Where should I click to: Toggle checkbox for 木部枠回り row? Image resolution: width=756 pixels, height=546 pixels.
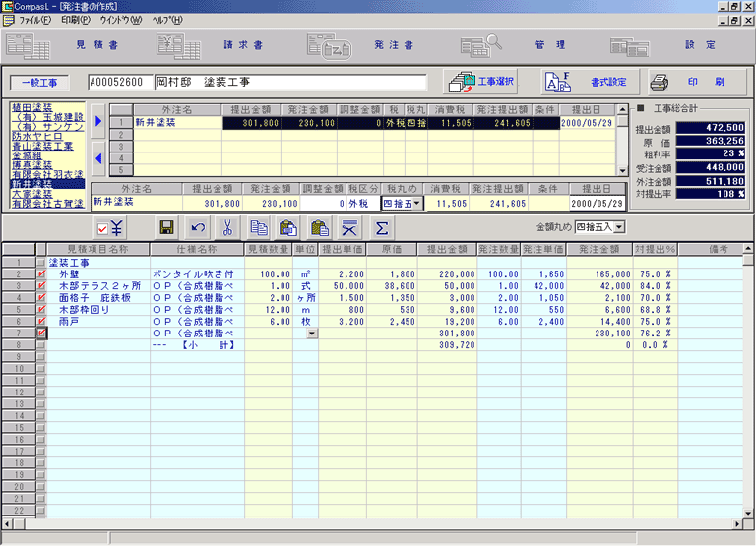[41, 309]
